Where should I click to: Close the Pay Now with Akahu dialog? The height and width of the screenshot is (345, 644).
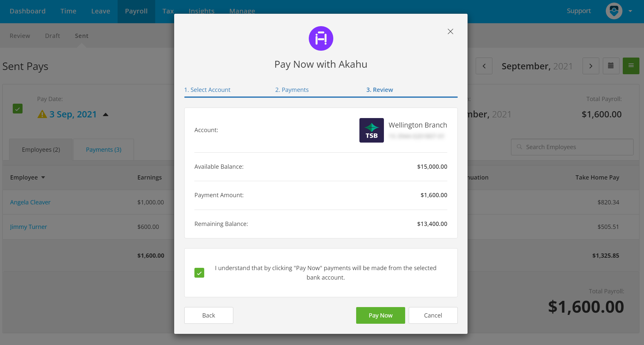[x=450, y=31]
